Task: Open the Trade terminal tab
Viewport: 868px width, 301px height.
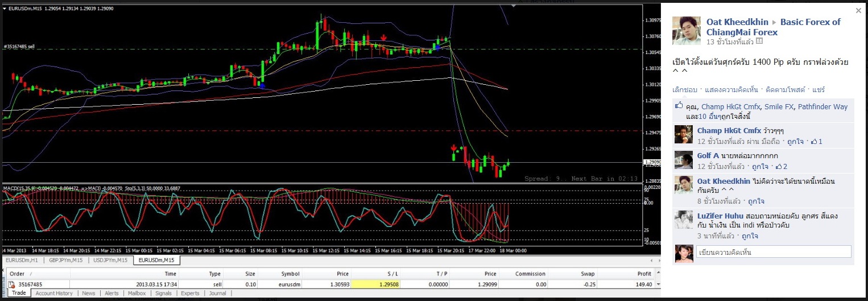Action: 19,294
